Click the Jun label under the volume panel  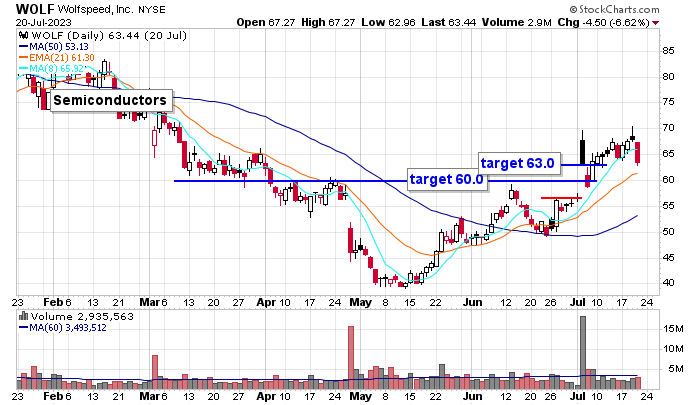click(472, 396)
